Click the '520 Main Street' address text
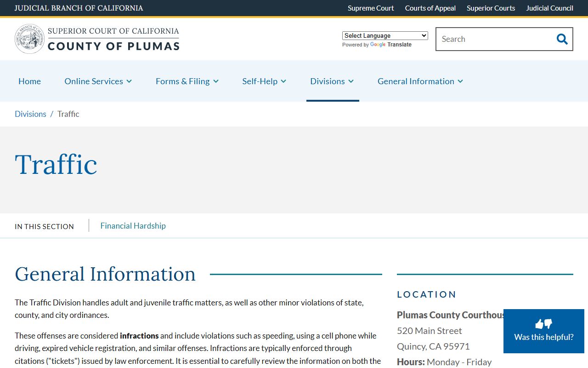 (x=430, y=331)
